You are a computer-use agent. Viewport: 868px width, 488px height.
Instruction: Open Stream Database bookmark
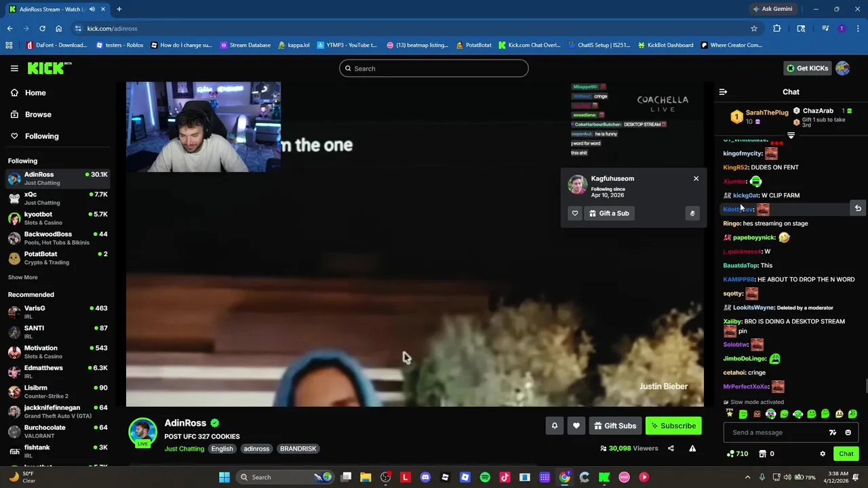point(245,45)
